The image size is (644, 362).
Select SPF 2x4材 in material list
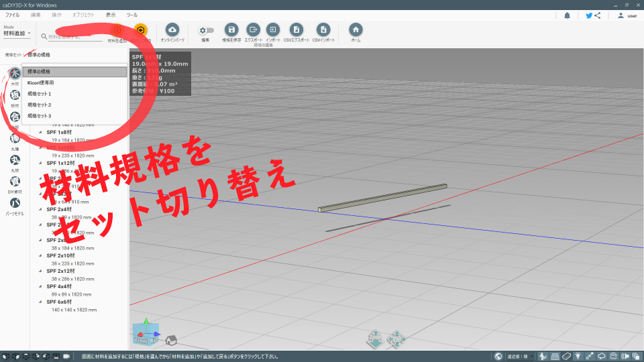59,209
